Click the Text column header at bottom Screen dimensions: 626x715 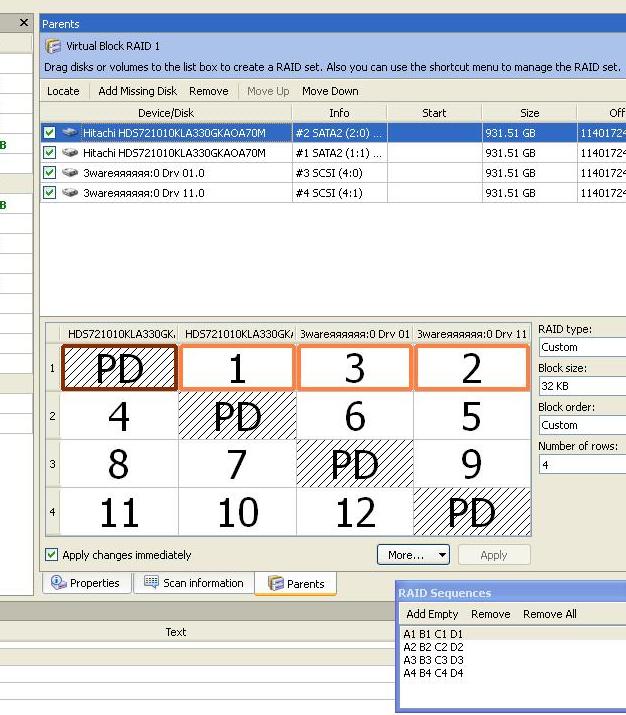pos(176,632)
